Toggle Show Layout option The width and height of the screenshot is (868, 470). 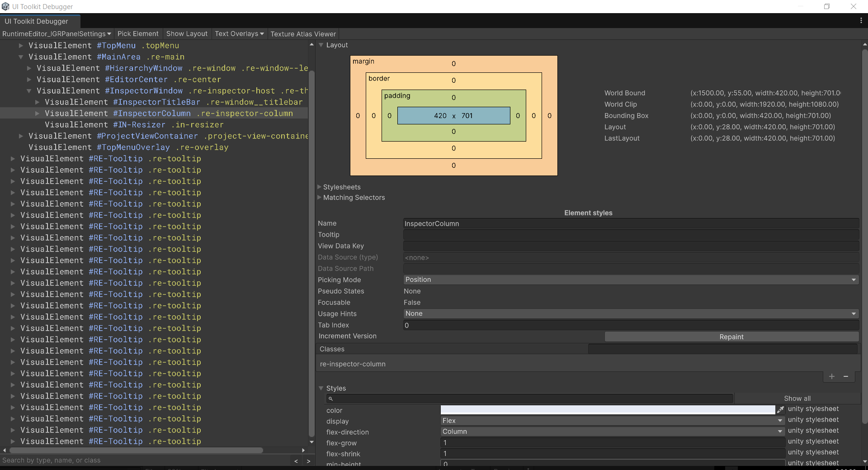tap(187, 34)
